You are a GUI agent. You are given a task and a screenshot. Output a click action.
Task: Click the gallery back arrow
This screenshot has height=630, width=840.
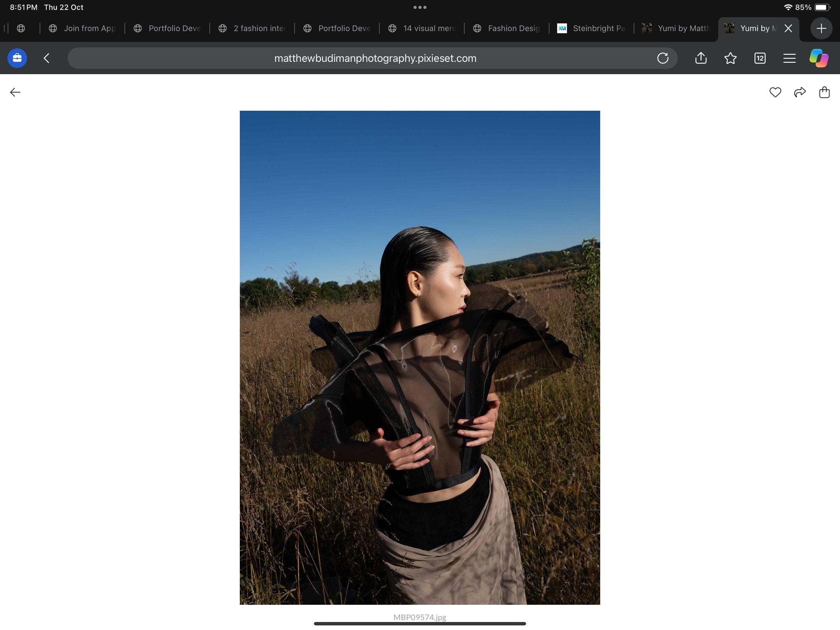click(15, 92)
